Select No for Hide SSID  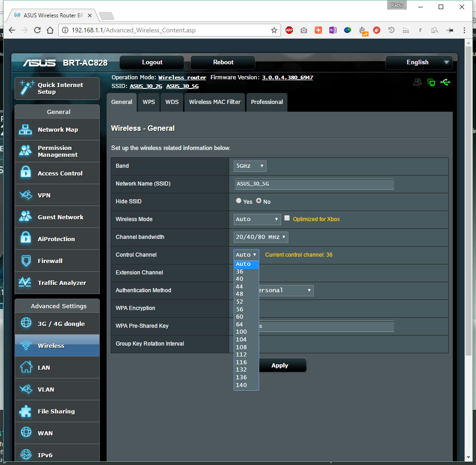tap(259, 201)
